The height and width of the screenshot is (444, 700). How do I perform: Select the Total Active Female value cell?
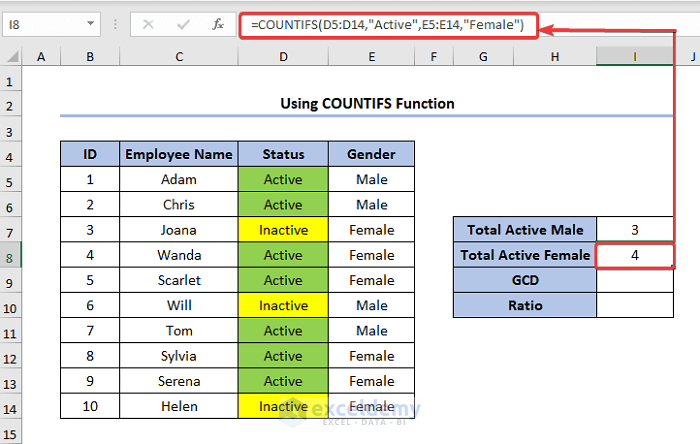[634, 255]
